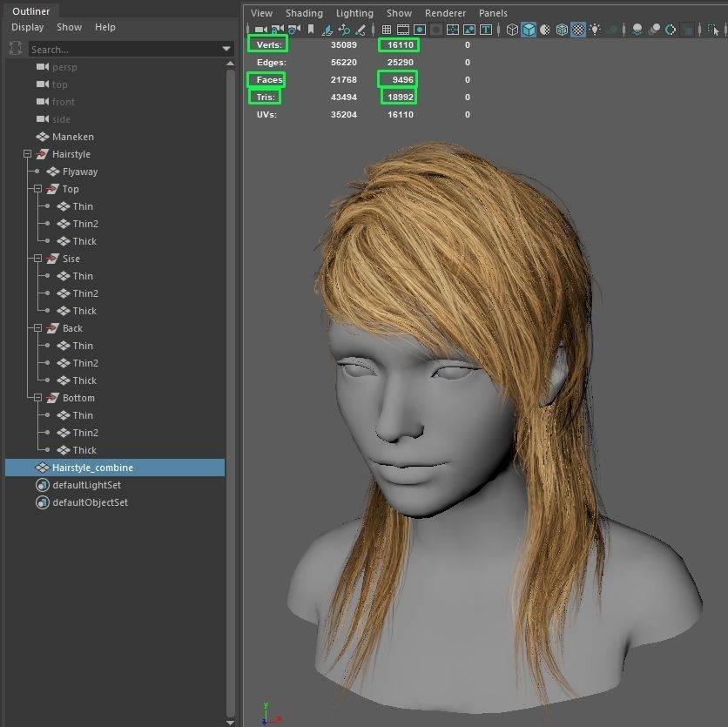Image resolution: width=728 pixels, height=727 pixels.
Task: Click the Outliner tab title
Action: click(31, 11)
